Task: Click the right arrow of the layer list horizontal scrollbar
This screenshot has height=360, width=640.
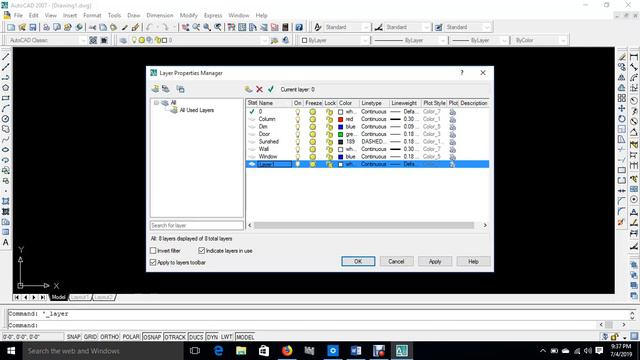Action: (485, 225)
